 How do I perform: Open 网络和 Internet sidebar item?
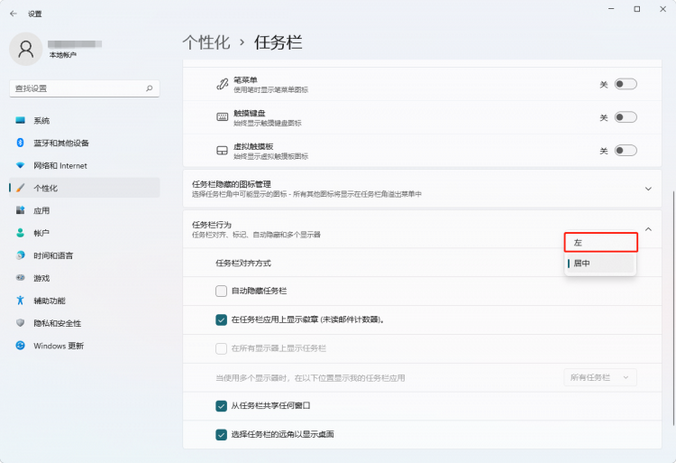click(84, 166)
